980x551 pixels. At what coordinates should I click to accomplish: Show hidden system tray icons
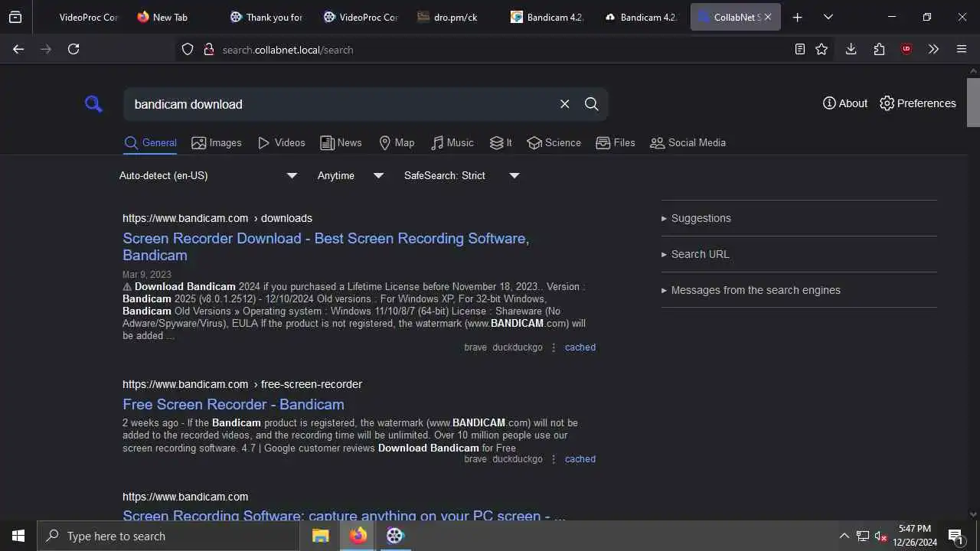(x=844, y=536)
